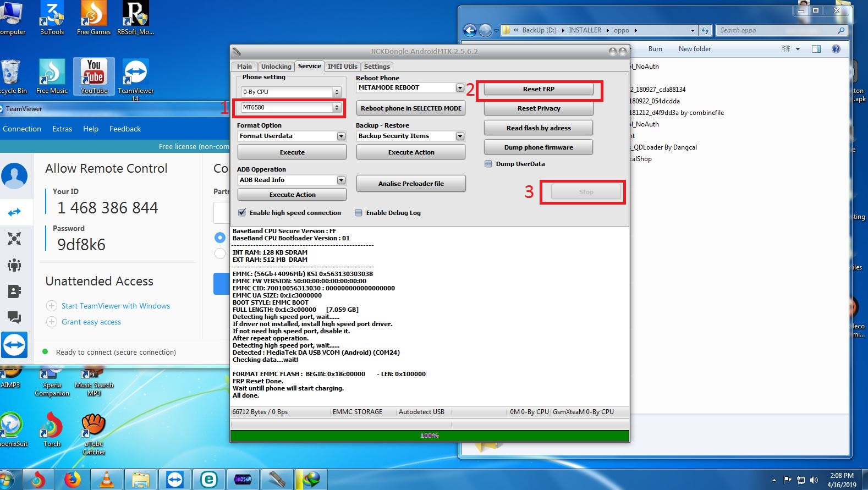
Task: Click the taskbar volume icon
Action: click(x=814, y=480)
